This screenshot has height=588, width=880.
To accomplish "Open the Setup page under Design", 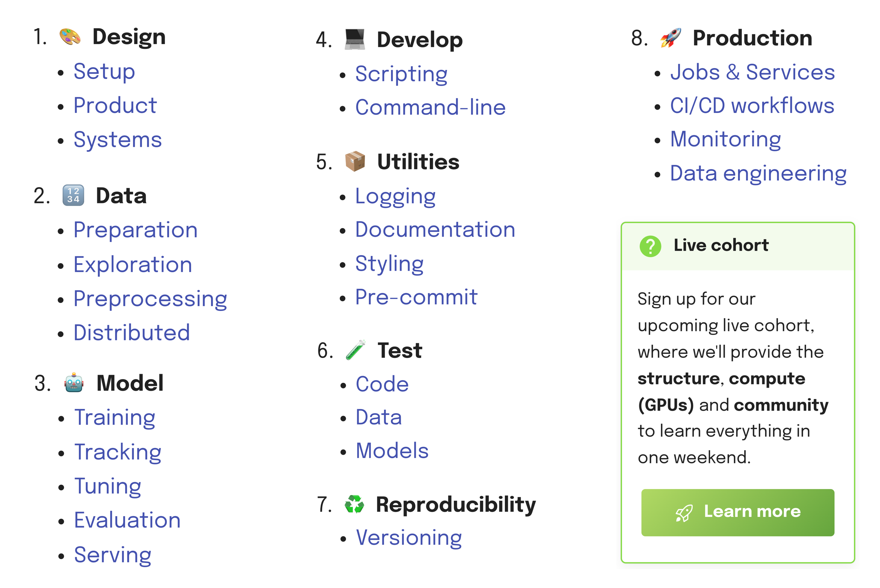I will click(x=104, y=72).
